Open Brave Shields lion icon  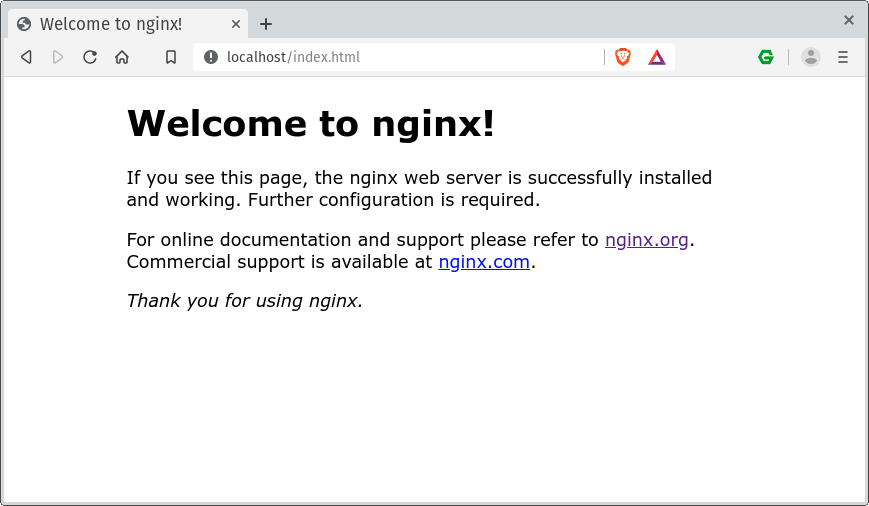point(623,57)
